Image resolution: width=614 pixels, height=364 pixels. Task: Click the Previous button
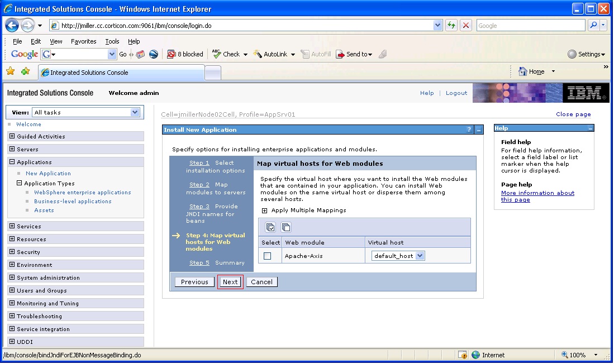coord(194,282)
